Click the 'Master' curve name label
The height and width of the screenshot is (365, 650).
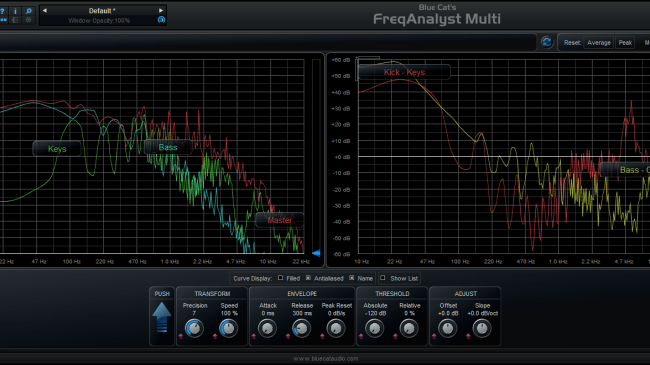click(x=279, y=220)
